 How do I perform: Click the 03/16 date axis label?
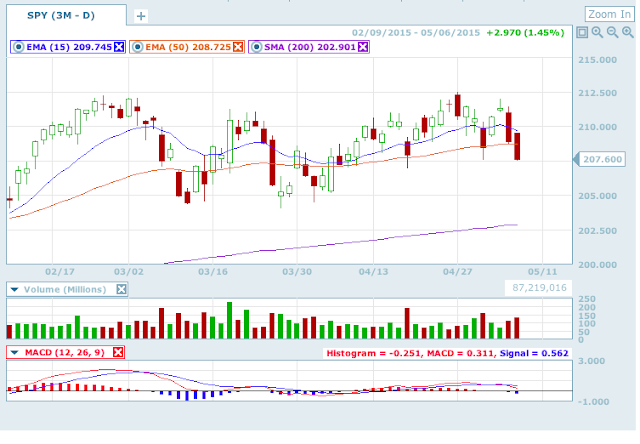click(x=213, y=272)
